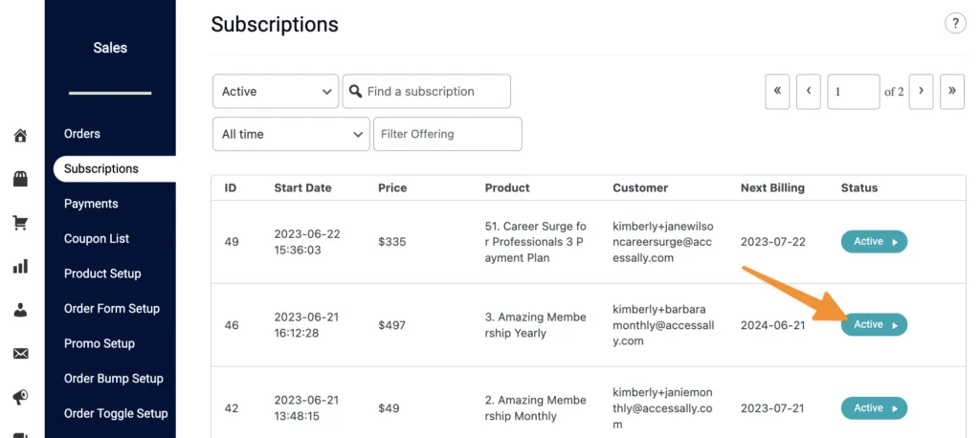Open Active status button for subscription 49

coord(874,242)
